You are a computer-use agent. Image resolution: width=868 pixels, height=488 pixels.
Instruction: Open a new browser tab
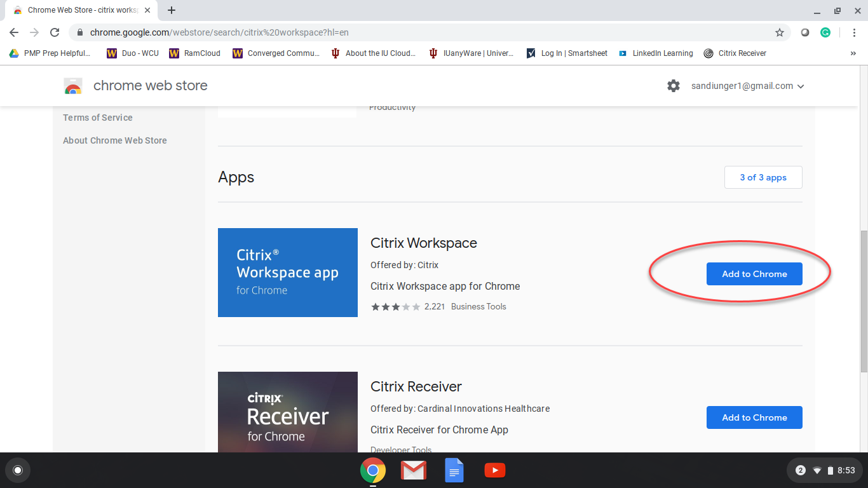coord(172,10)
